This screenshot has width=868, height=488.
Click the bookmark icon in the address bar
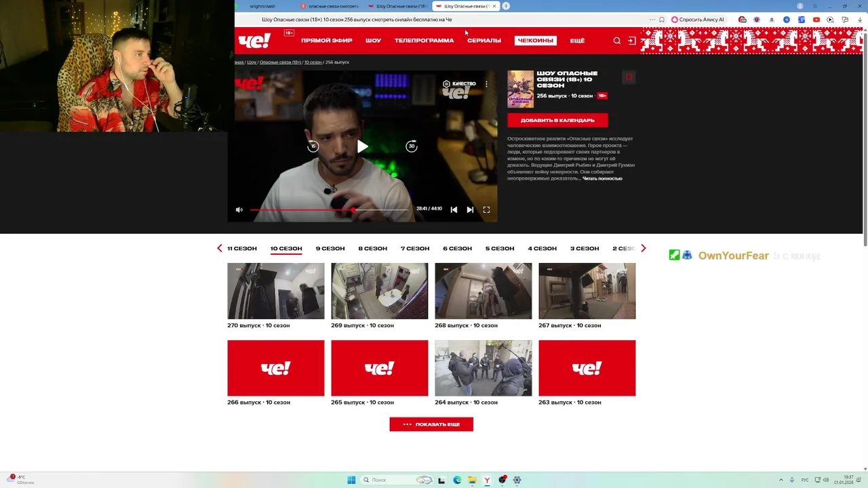point(662,20)
